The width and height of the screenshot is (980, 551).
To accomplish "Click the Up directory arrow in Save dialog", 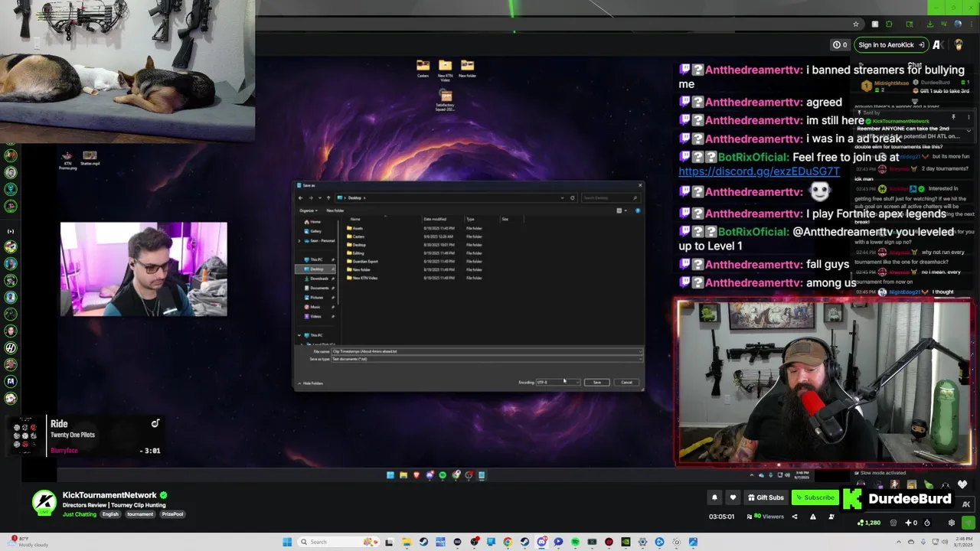I will point(328,197).
